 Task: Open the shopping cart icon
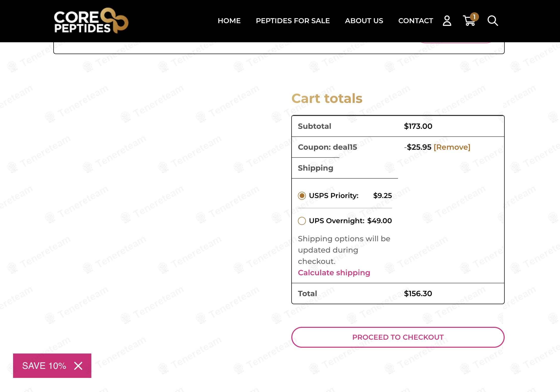468,21
